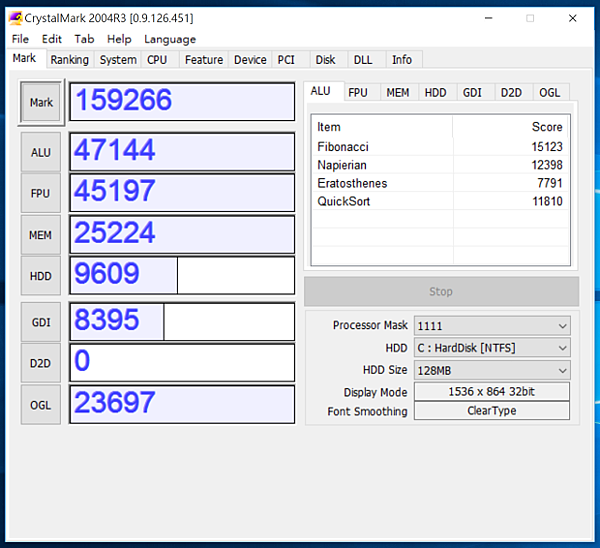Click the total Mark score 159266
The height and width of the screenshot is (548, 600).
[182, 102]
